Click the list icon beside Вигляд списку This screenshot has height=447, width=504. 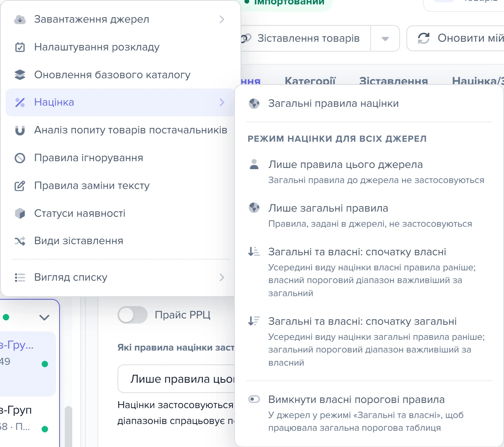[20, 277]
